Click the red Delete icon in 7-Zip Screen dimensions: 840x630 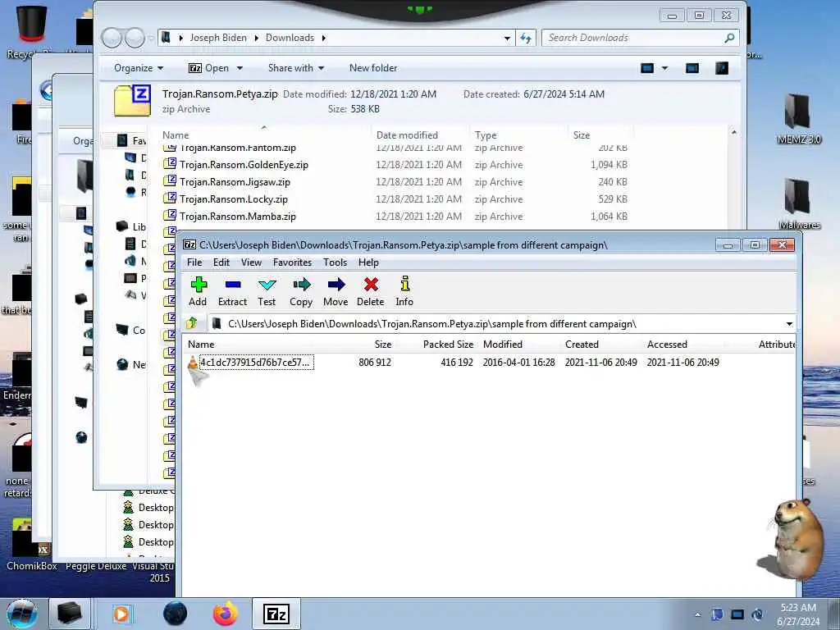pyautogui.click(x=371, y=291)
